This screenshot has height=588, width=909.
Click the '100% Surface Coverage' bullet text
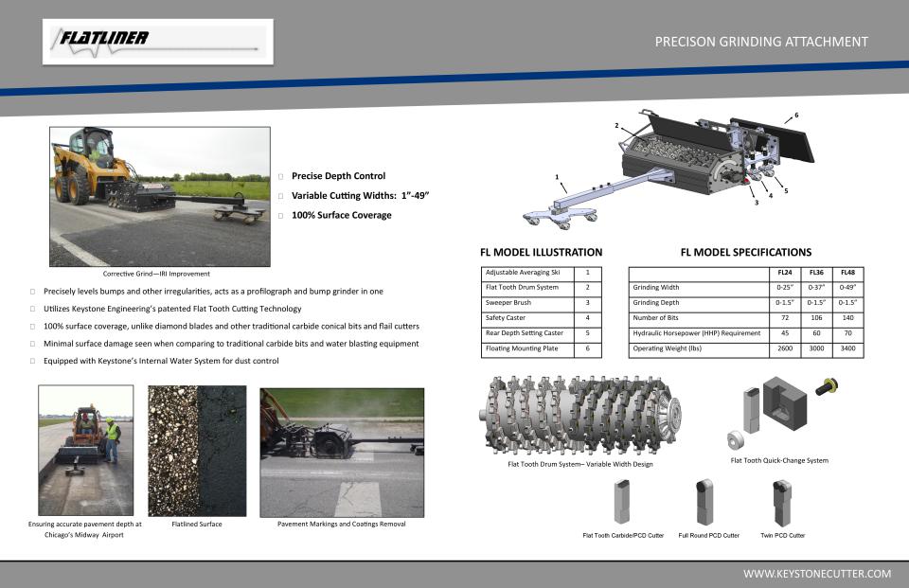pyautogui.click(x=342, y=215)
